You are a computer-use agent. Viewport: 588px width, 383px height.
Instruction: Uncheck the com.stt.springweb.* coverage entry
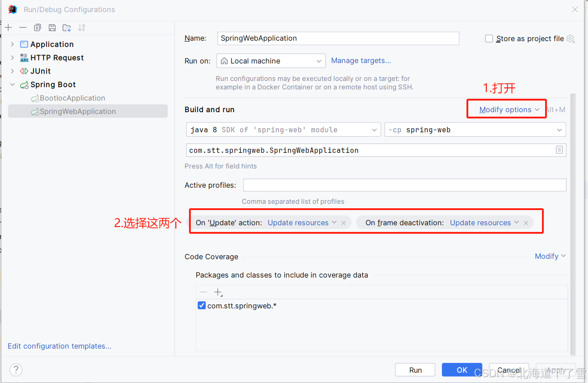tap(202, 305)
